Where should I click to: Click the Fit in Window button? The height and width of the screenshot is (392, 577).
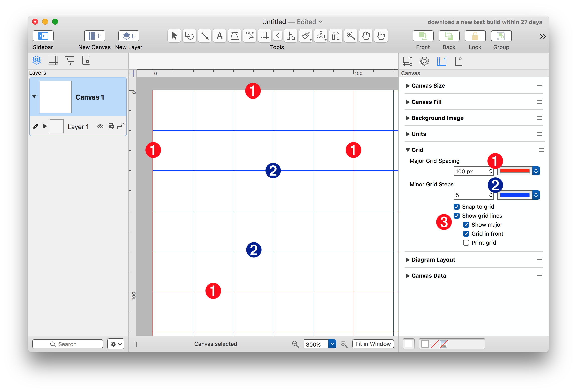(373, 344)
